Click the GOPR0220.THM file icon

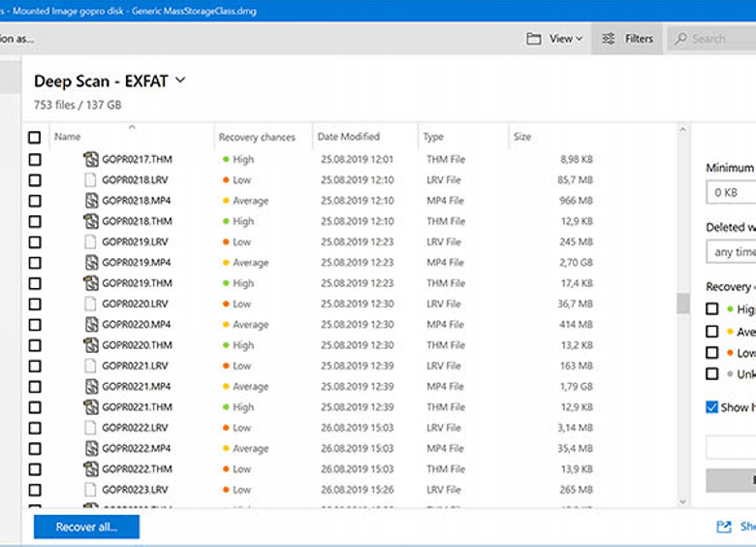(x=91, y=345)
